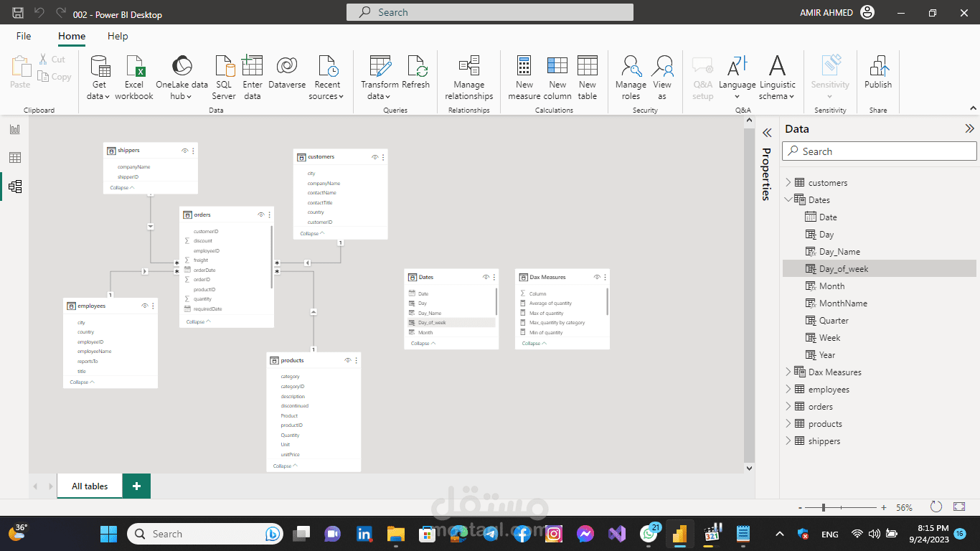This screenshot has height=551, width=980.
Task: Click Transform data icon
Action: coord(380,66)
